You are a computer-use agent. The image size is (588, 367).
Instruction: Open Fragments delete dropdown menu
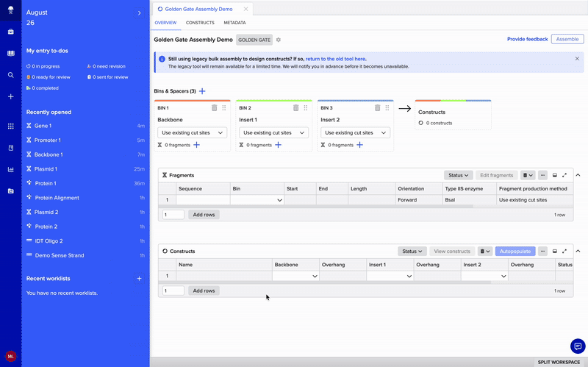pyautogui.click(x=528, y=175)
